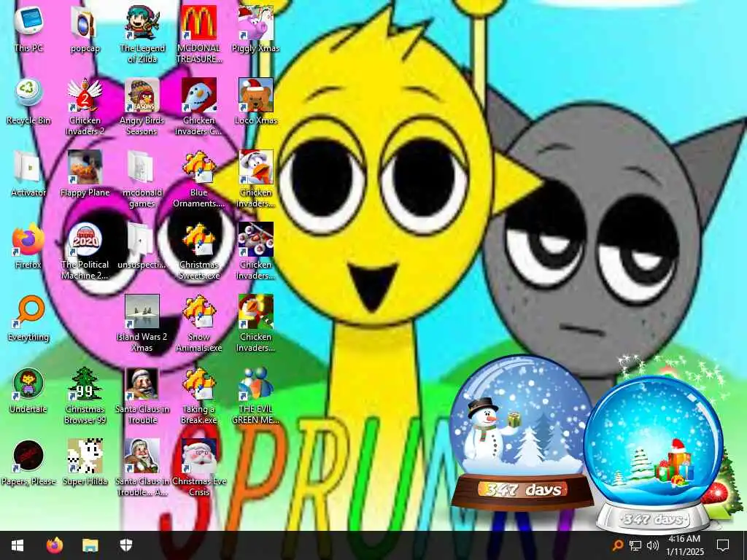This screenshot has height=560, width=747.
Task: Click Everything search tray icon
Action: point(617,545)
